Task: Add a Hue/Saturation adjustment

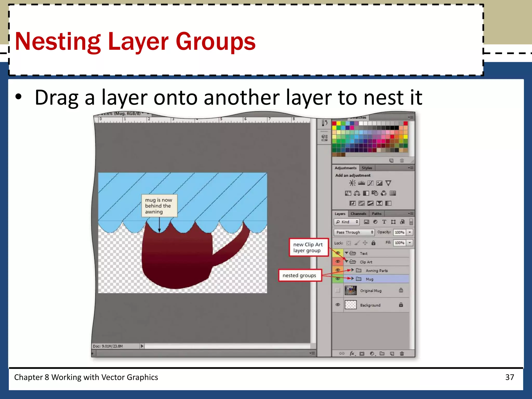Action: point(348,193)
